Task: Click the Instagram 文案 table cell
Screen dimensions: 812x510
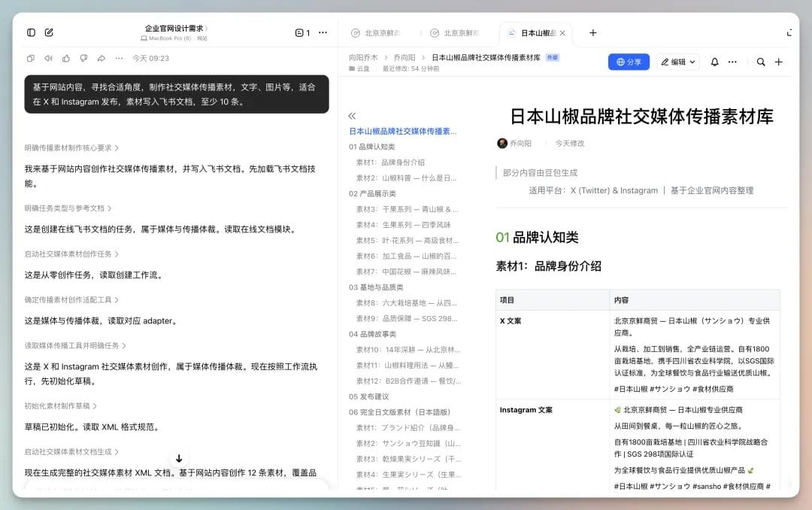Action: pos(553,445)
